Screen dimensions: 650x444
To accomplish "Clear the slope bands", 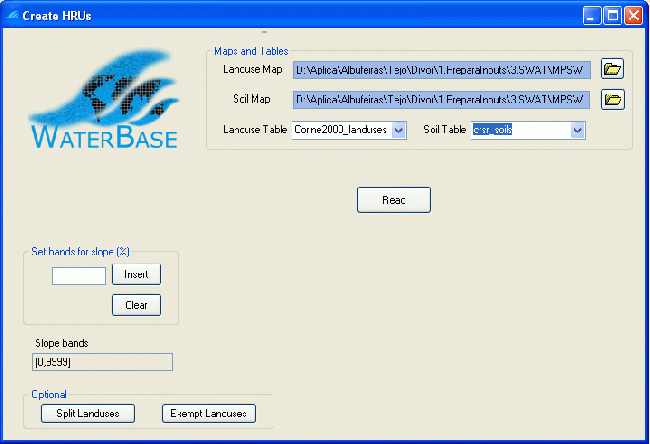I will click(136, 305).
